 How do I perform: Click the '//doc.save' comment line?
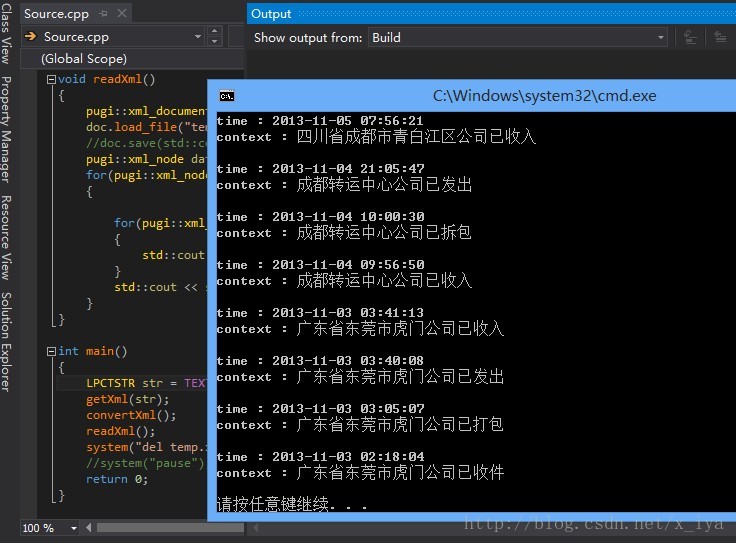click(146, 143)
